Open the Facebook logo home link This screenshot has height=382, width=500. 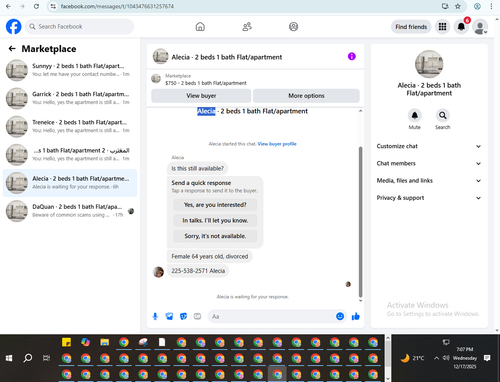14,27
